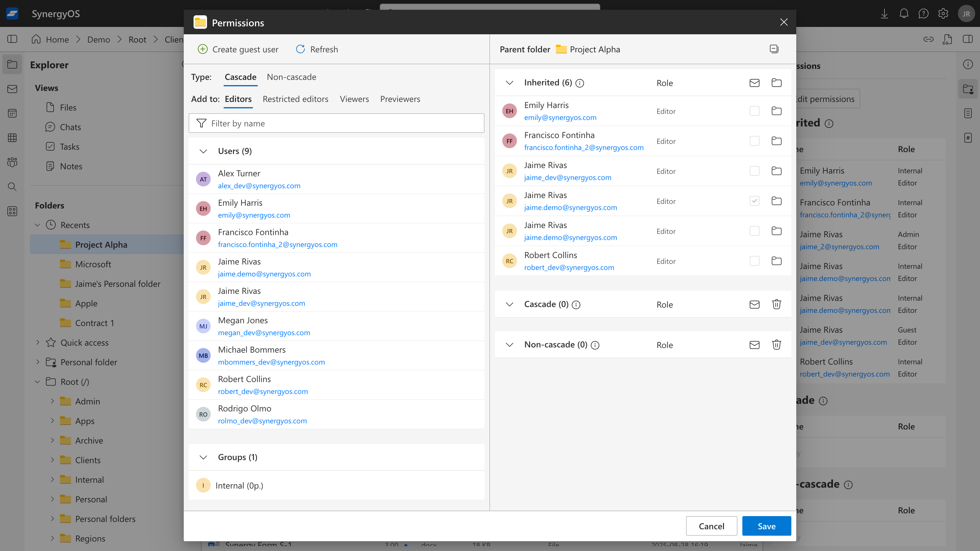Screen dimensions: 980x551
Task: Collapse the Users (9) section
Action: (203, 151)
